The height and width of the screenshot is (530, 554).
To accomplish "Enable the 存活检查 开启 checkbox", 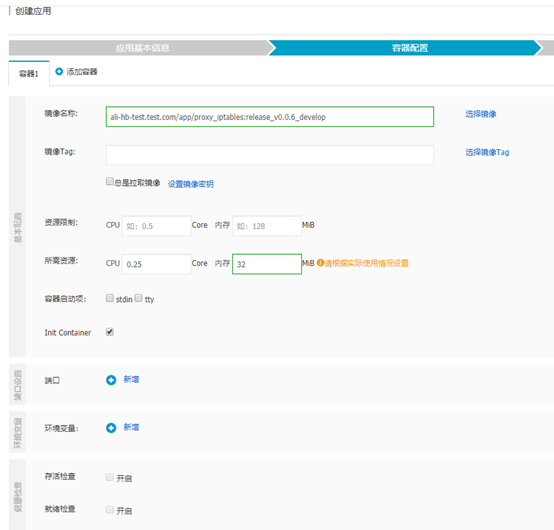I will point(110,477).
